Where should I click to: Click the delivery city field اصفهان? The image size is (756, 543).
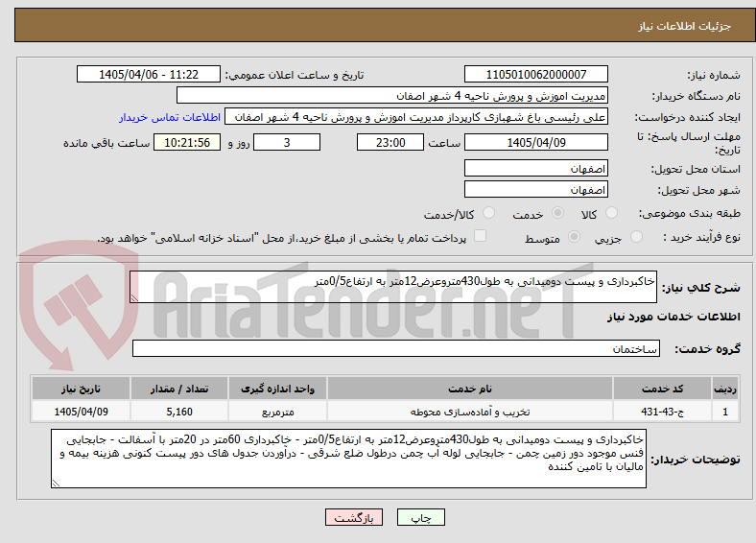click(x=536, y=190)
